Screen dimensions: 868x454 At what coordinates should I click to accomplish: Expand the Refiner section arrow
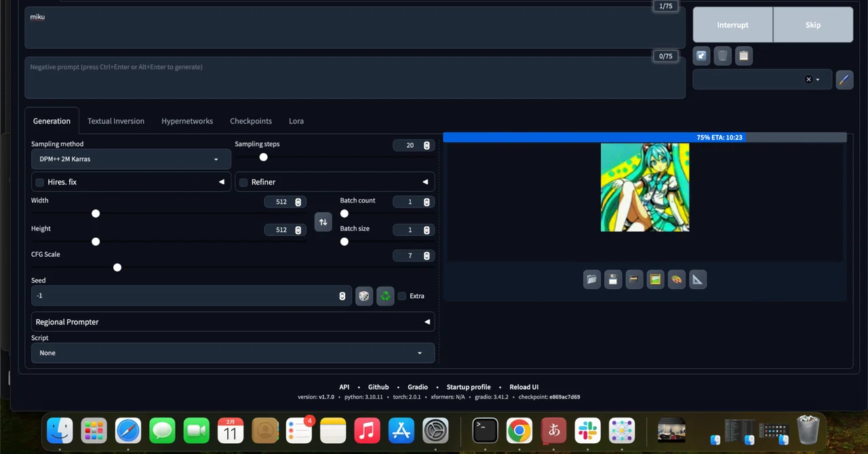click(425, 182)
